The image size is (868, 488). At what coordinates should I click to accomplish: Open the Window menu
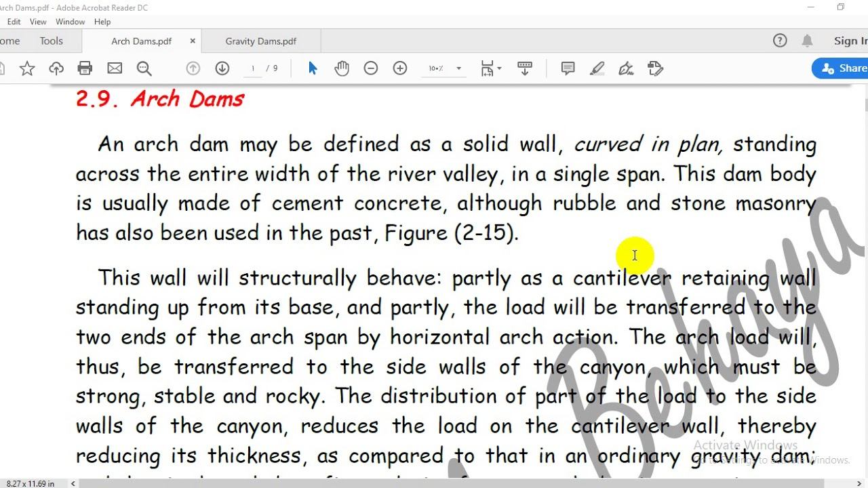(x=71, y=22)
